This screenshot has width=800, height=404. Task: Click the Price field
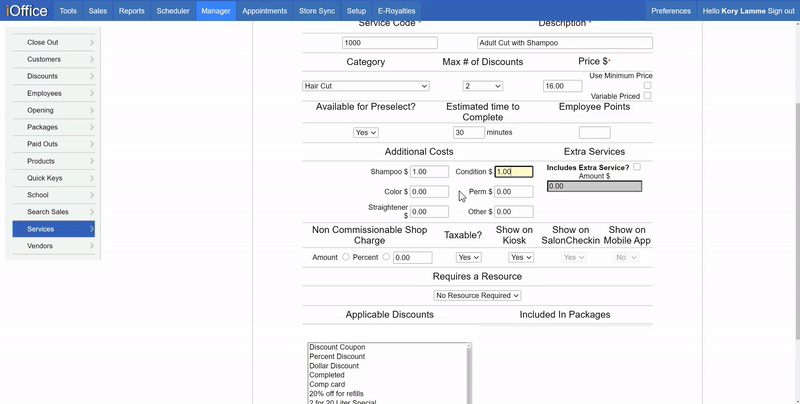[x=562, y=86]
